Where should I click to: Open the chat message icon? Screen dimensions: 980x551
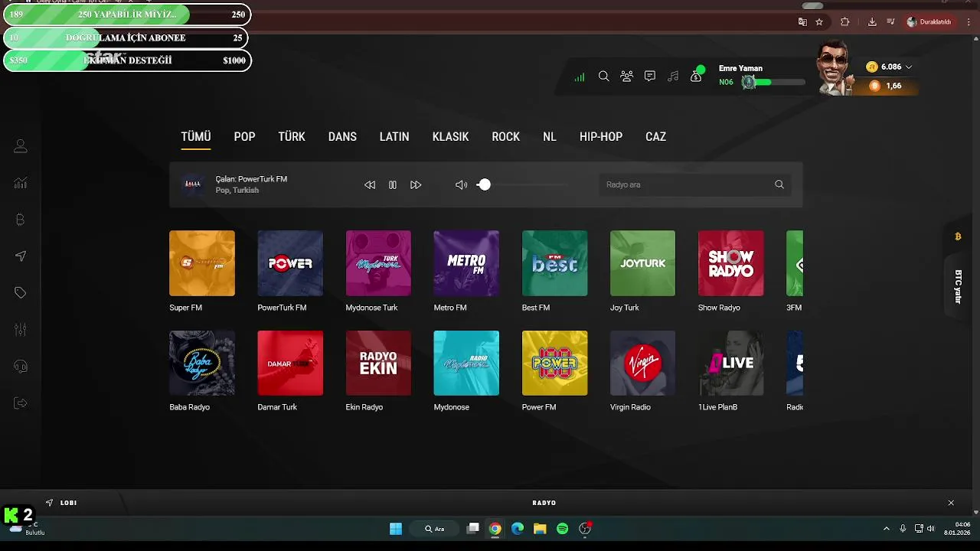pos(650,77)
